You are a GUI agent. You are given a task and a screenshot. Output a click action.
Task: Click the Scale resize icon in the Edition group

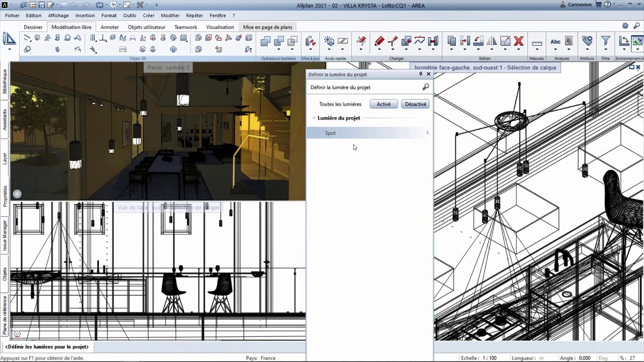[506, 41]
